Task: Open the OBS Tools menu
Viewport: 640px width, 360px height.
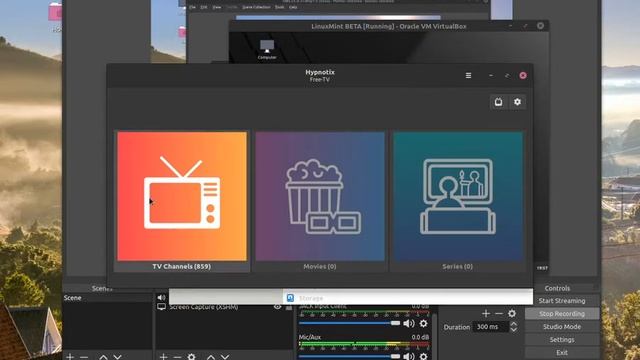Action: [x=280, y=7]
